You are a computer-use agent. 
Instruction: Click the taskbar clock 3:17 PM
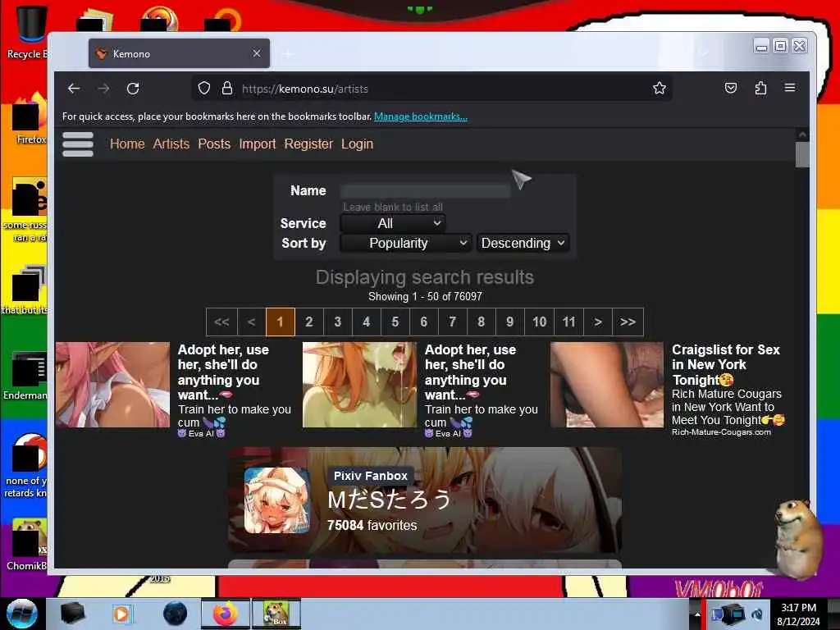point(798,614)
